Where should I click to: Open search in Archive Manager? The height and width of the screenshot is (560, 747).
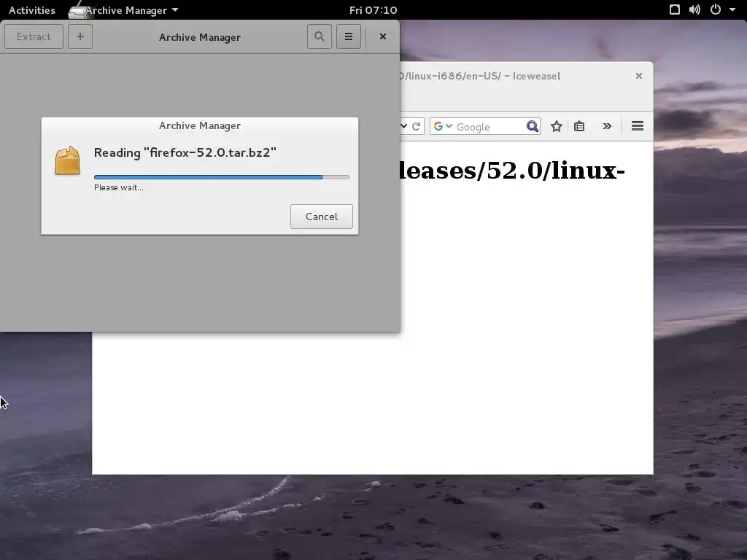click(x=320, y=36)
